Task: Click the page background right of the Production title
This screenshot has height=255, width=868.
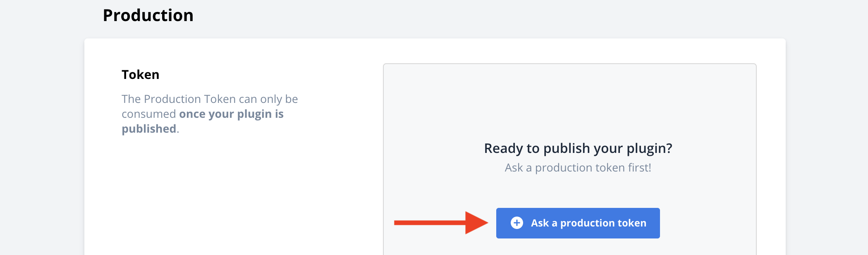Action: (x=496, y=17)
